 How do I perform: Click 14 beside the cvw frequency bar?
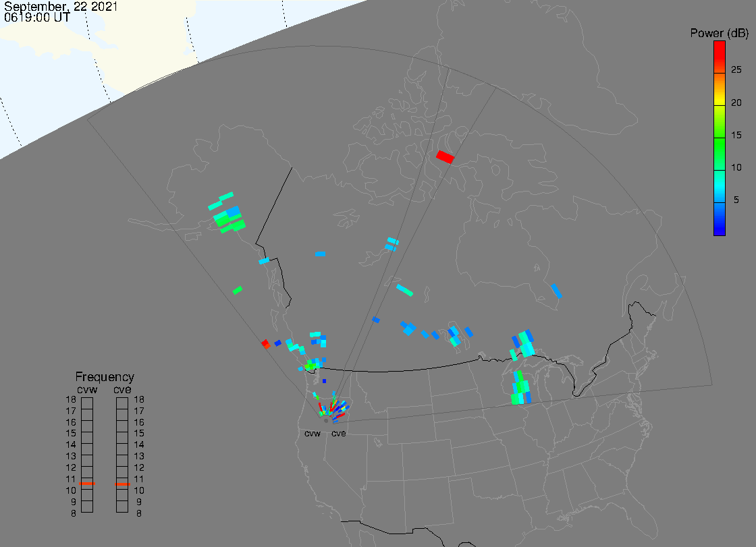pyautogui.click(x=71, y=445)
